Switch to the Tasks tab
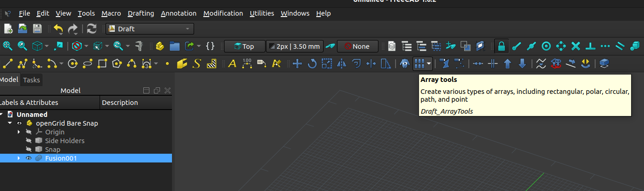644x191 pixels. point(31,80)
